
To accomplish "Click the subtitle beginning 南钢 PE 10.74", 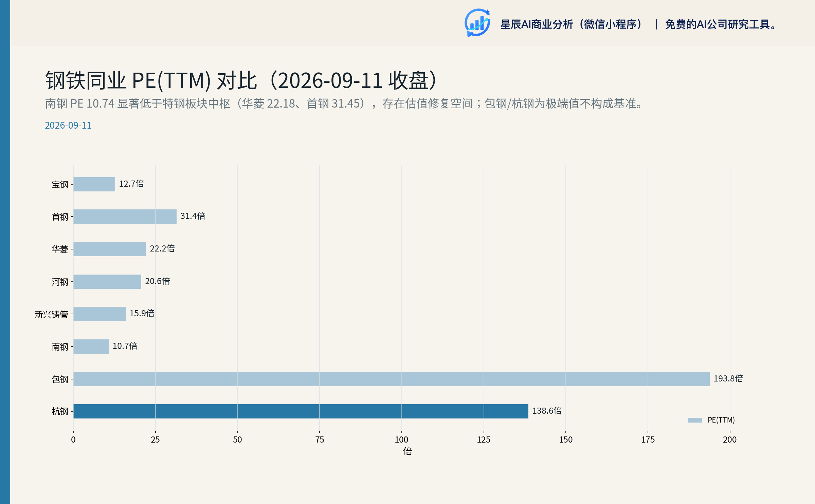I will pyautogui.click(x=344, y=104).
